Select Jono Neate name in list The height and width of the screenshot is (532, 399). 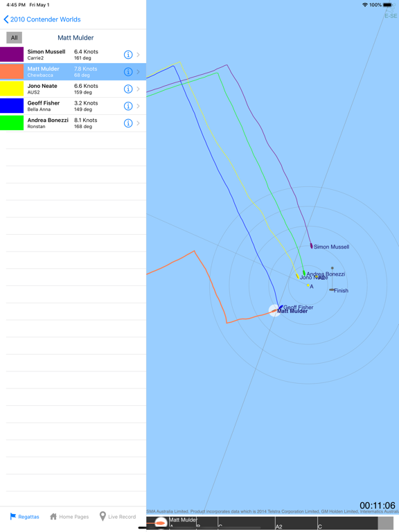(42, 86)
